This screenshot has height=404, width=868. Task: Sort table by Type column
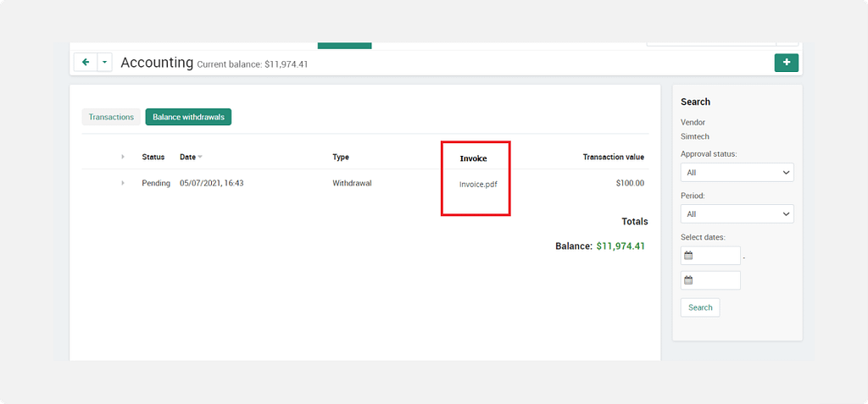pyautogui.click(x=340, y=157)
